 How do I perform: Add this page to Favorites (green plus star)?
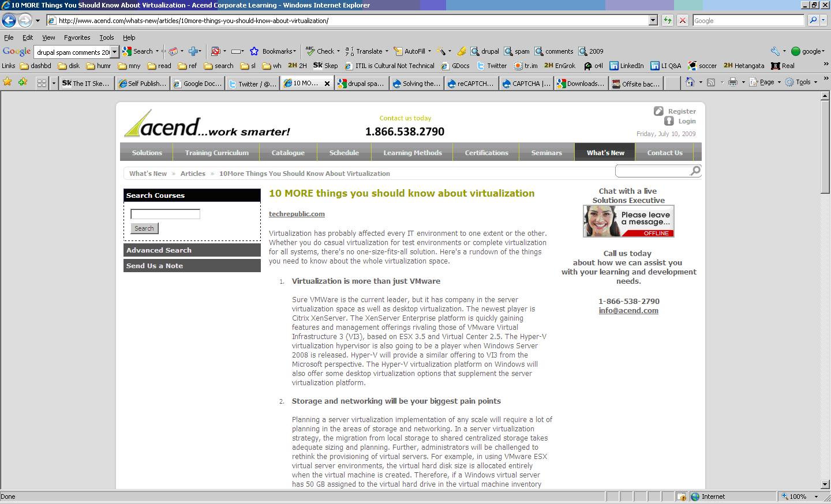(x=23, y=82)
